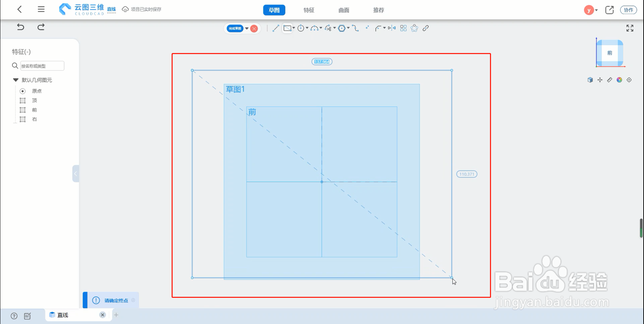Viewport: 644px width, 324px height.
Task: Select 顶 plane in the feature tree
Action: tap(34, 101)
